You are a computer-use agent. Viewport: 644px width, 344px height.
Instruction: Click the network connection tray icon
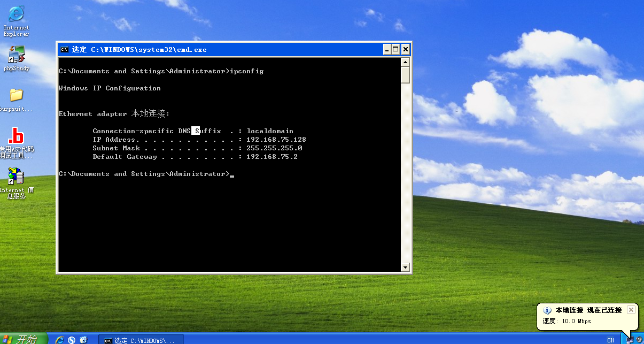pyautogui.click(x=630, y=340)
